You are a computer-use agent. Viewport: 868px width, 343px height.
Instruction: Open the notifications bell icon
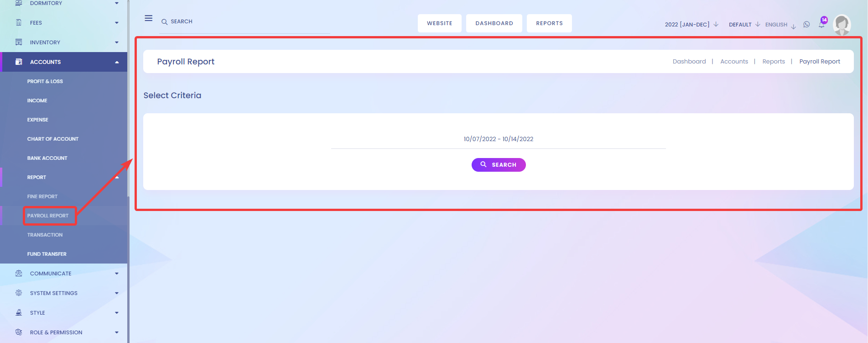821,25
